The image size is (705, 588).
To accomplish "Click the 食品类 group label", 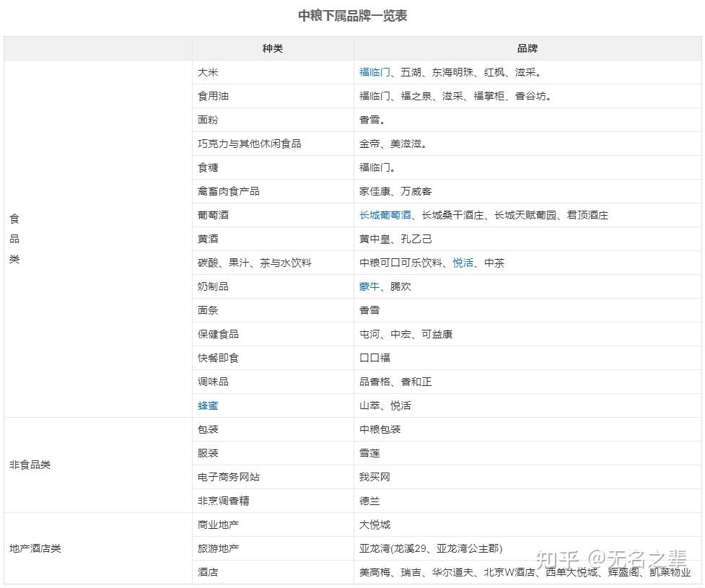I will pyautogui.click(x=14, y=239).
